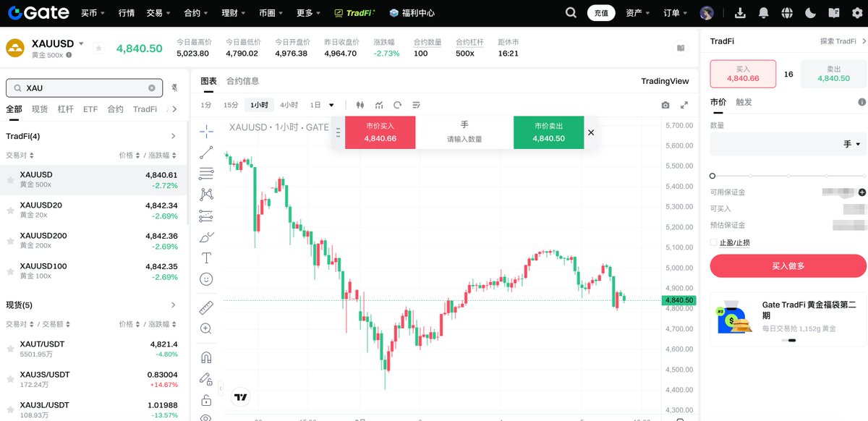Image resolution: width=868 pixels, height=421 pixels.
Task: Toggle favorite star for XAUUSD200 row
Action: [x=10, y=241]
